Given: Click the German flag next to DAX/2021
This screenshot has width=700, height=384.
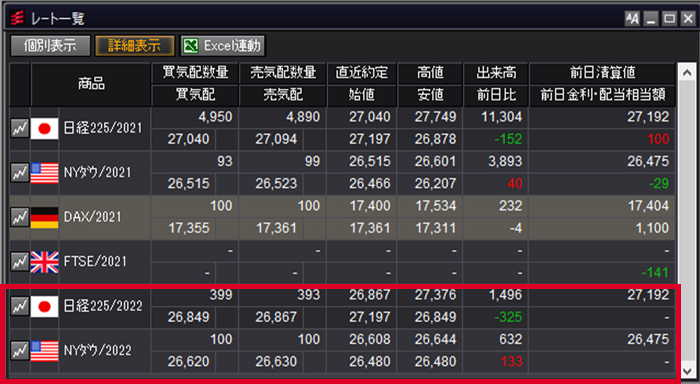Looking at the screenshot, I should [x=44, y=217].
